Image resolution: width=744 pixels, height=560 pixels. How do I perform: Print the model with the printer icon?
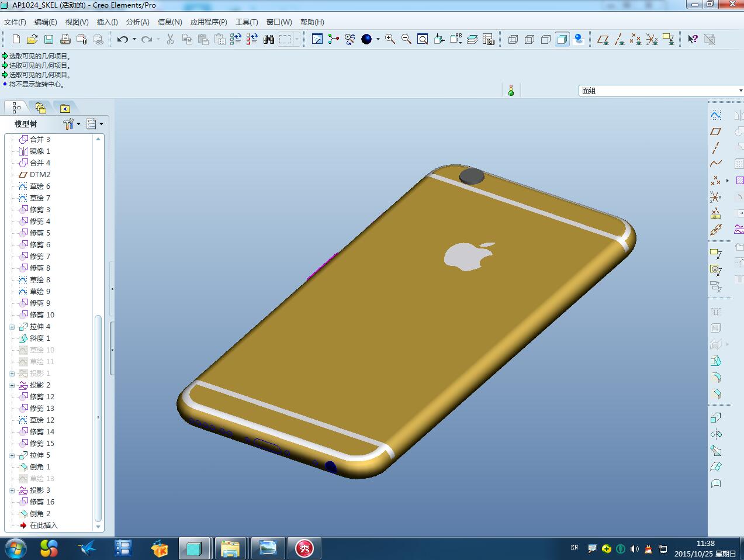(x=65, y=39)
